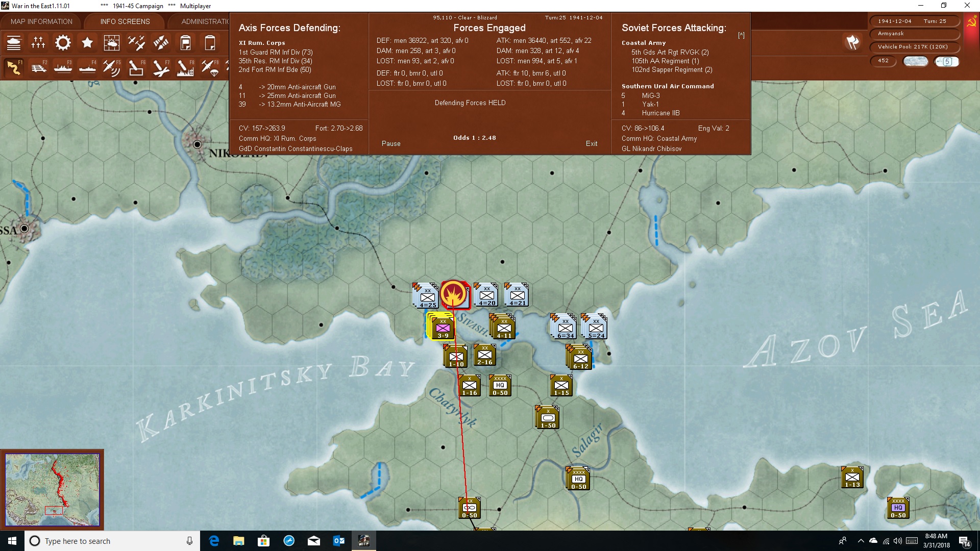Click the taskbar search box
The width and height of the screenshot is (980, 551).
tap(112, 541)
